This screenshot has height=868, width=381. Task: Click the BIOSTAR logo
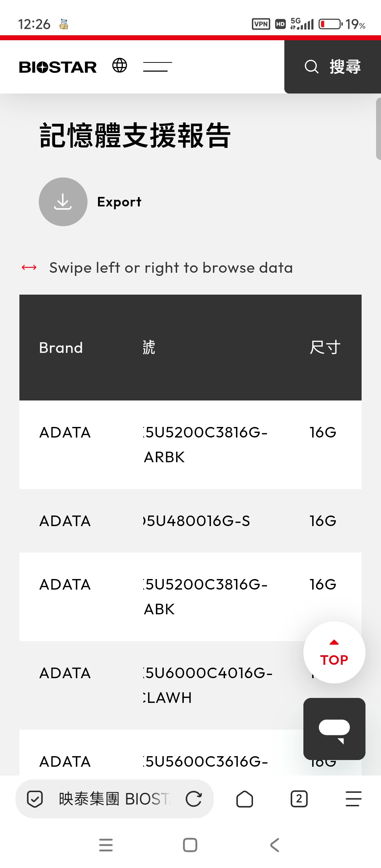58,67
